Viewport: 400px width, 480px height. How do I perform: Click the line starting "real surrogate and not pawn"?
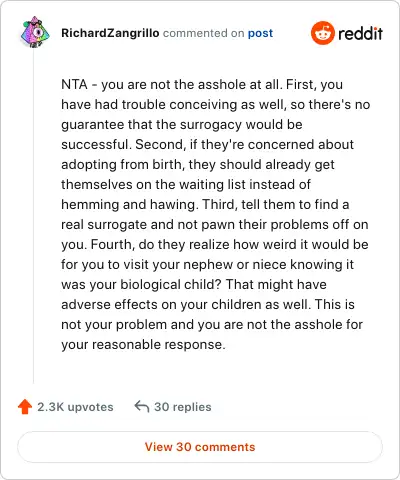(215, 225)
